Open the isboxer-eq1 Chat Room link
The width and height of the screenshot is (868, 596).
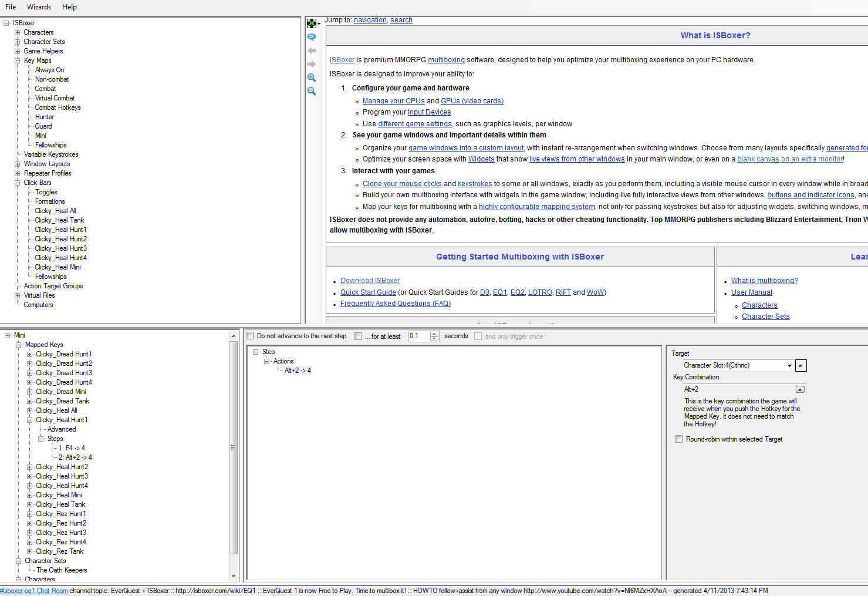34,591
